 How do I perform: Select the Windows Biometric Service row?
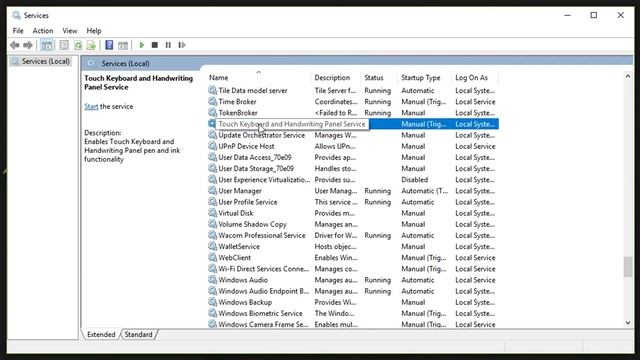point(353,313)
